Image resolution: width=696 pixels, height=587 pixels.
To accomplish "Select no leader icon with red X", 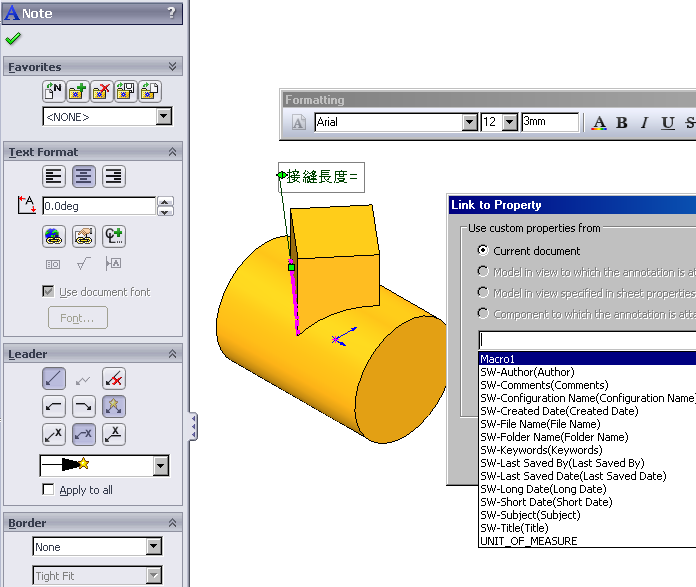I will coord(114,379).
